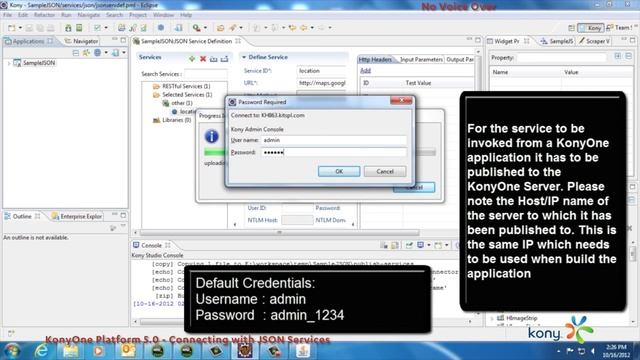Click the export services icon
This screenshot has width=640, height=360.
coord(224,59)
